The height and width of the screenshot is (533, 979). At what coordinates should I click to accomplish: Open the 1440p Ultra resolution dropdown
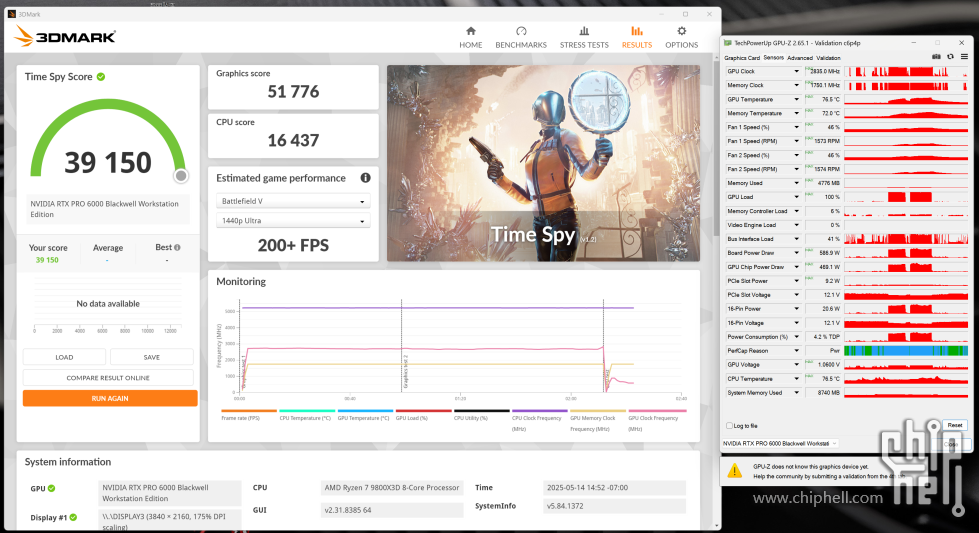(x=293, y=220)
